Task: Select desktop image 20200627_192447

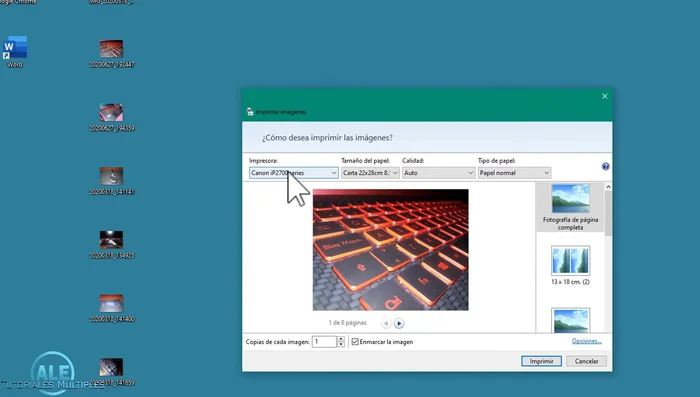Action: [111, 53]
